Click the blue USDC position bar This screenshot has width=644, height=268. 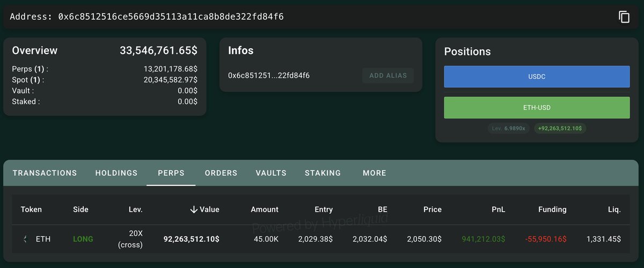(537, 77)
